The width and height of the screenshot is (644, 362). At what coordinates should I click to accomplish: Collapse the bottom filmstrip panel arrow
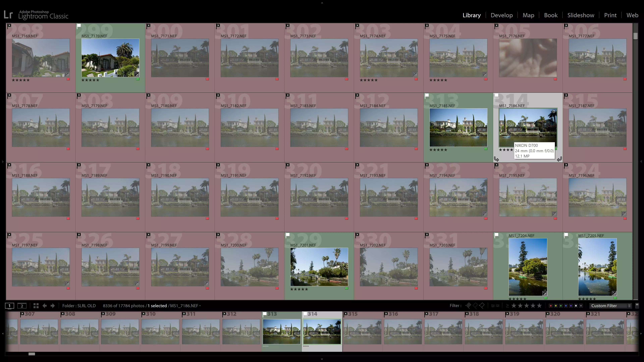(x=322, y=359)
